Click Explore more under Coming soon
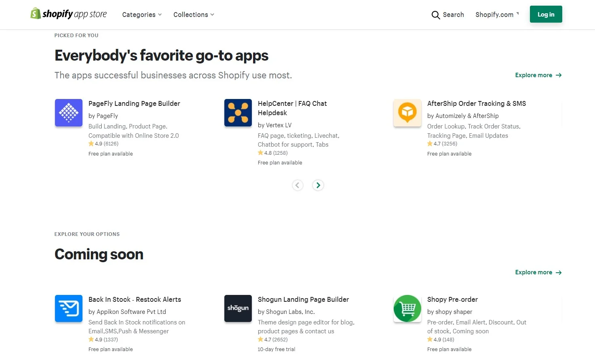This screenshot has width=595, height=364. pos(538,272)
